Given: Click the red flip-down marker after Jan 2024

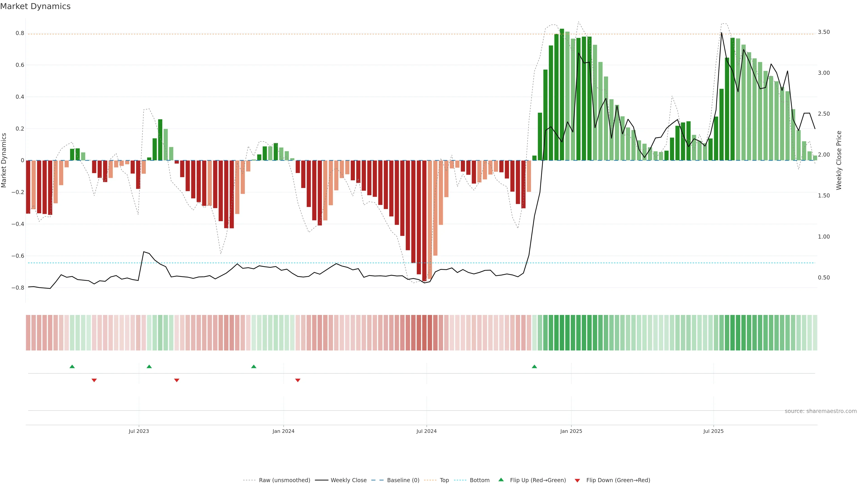Looking at the screenshot, I should pyautogui.click(x=298, y=380).
